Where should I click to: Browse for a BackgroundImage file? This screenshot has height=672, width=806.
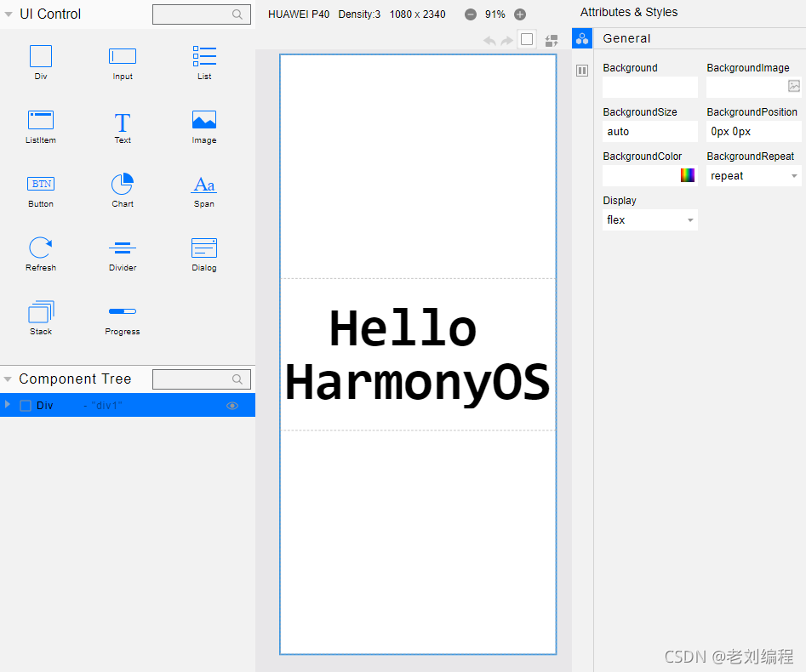[794, 86]
